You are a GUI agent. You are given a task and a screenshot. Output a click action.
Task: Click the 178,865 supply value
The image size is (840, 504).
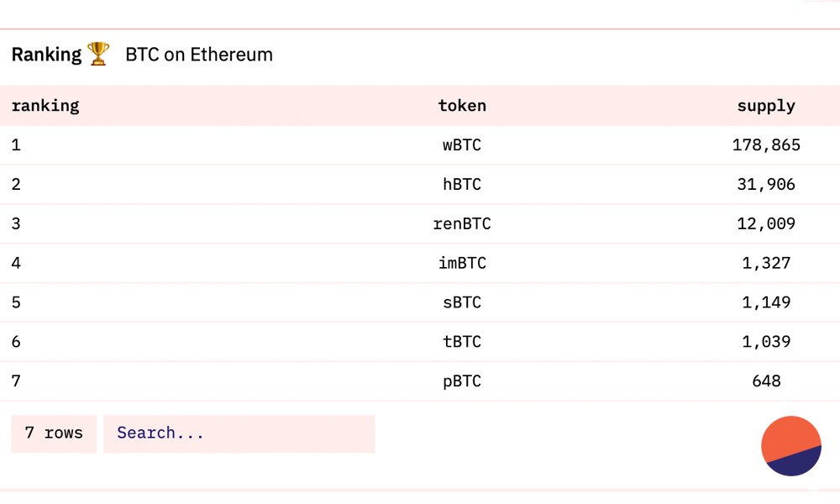tap(766, 145)
